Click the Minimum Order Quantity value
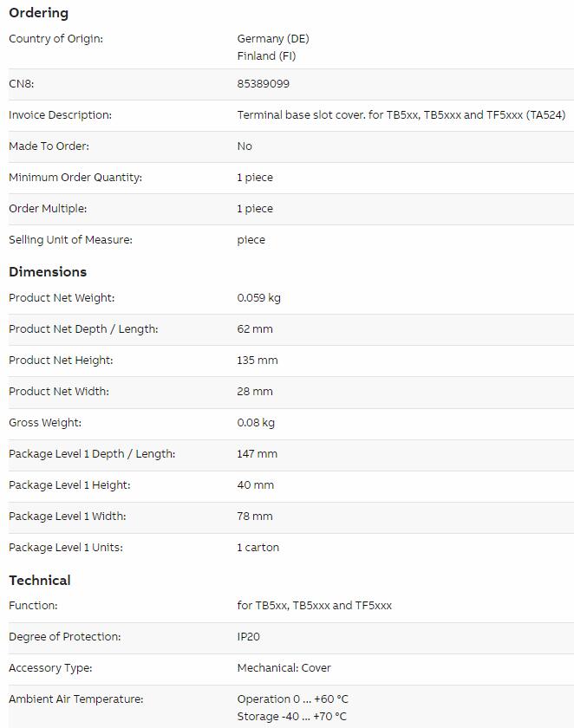 click(x=255, y=178)
